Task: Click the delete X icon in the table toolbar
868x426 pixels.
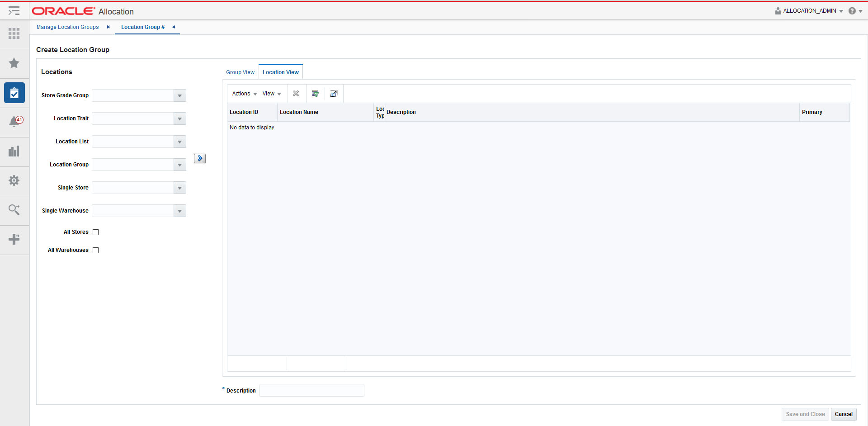Action: (x=297, y=93)
